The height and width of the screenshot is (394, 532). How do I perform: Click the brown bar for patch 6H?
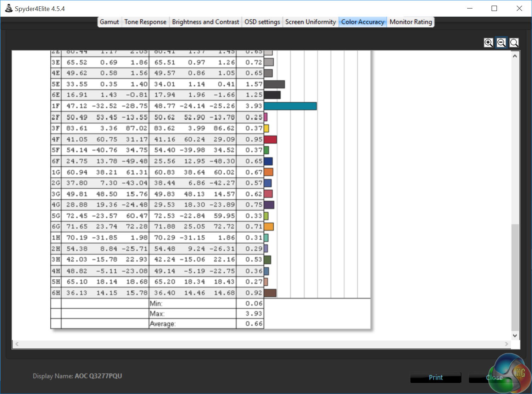pos(270,293)
